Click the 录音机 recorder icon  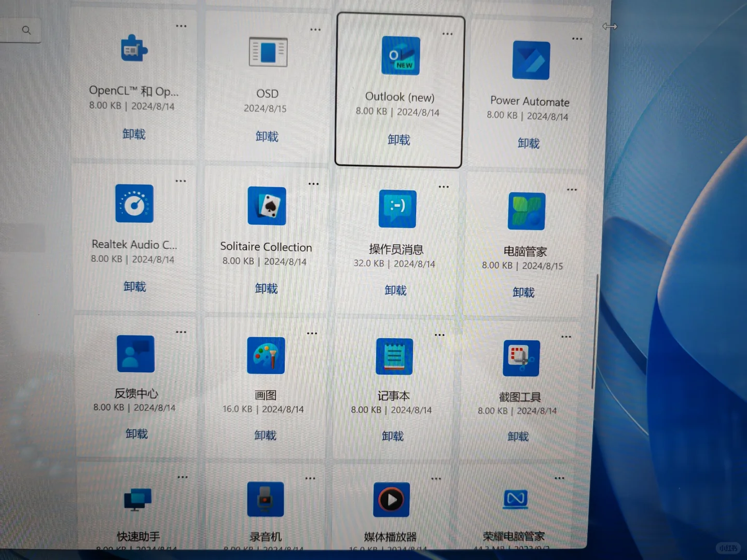[x=265, y=499]
